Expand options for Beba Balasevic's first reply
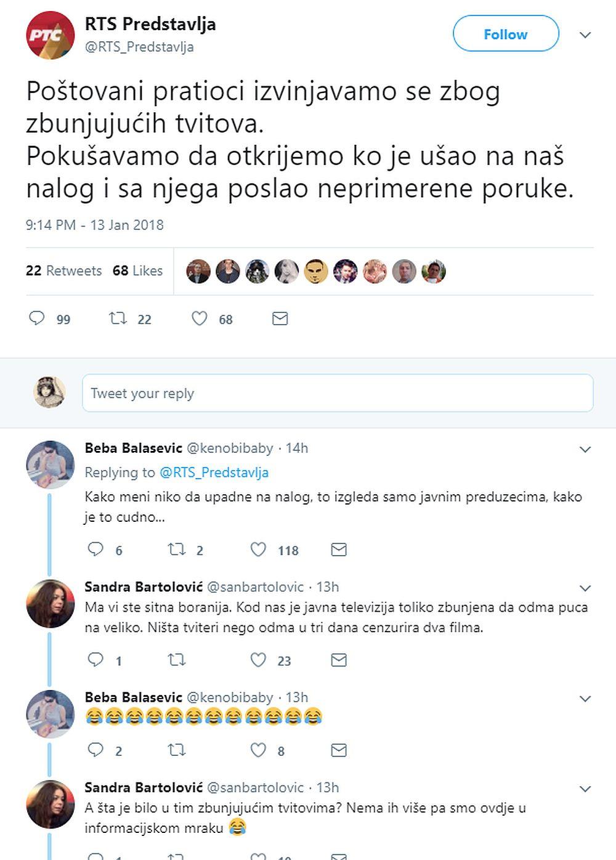616x860 pixels. [x=585, y=449]
